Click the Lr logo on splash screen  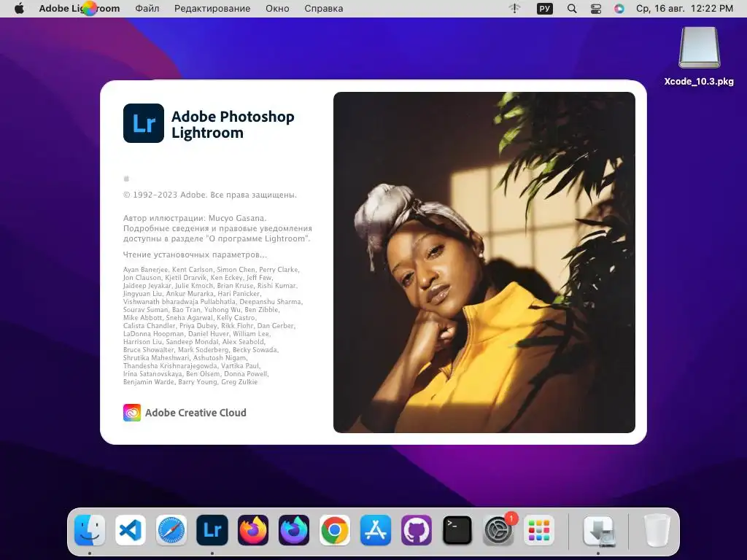tap(144, 123)
